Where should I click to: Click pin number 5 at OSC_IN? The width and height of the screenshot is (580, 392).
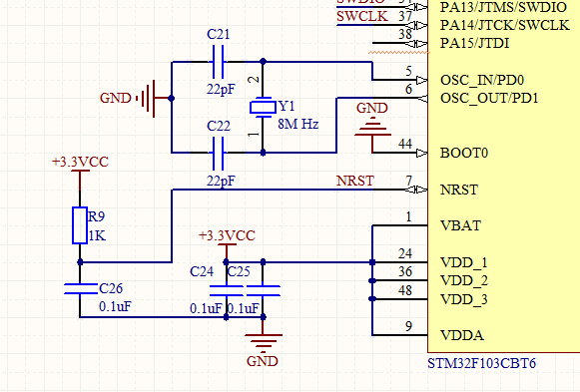[408, 71]
